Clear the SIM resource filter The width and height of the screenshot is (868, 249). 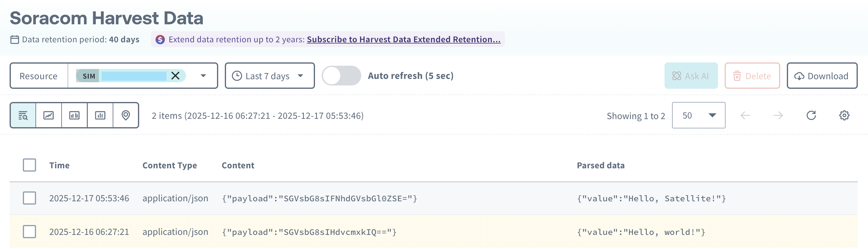pyautogui.click(x=176, y=76)
